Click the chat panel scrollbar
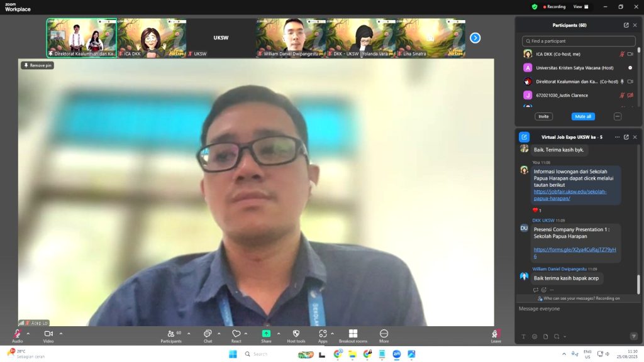Viewport: 644px width, 362px height. click(638, 283)
